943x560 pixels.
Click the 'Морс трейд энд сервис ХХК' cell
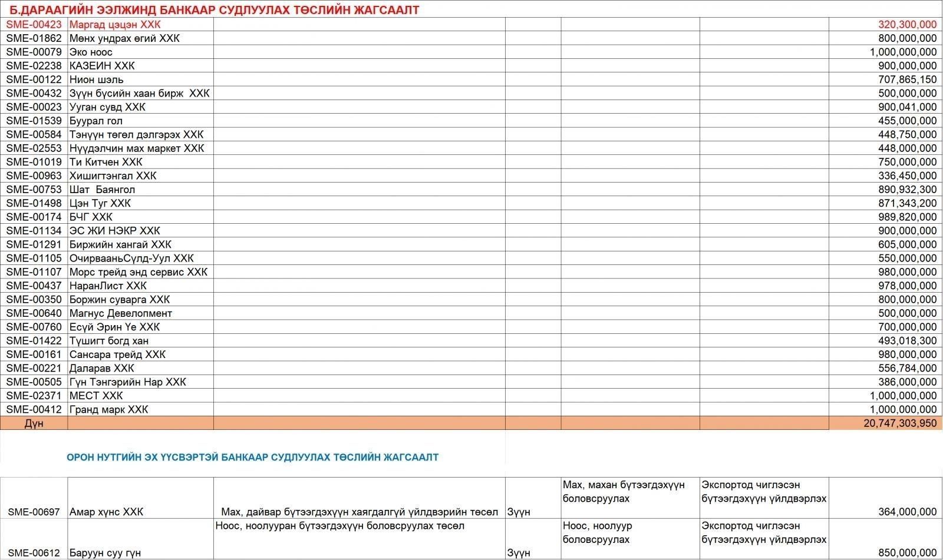point(139,272)
